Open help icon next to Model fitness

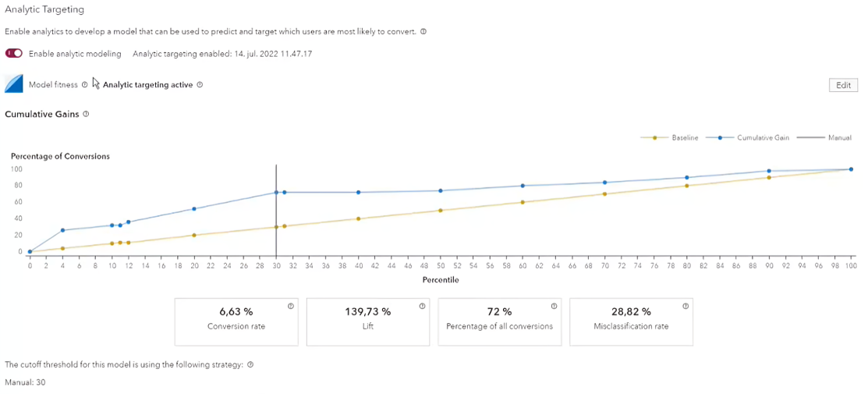tap(85, 85)
